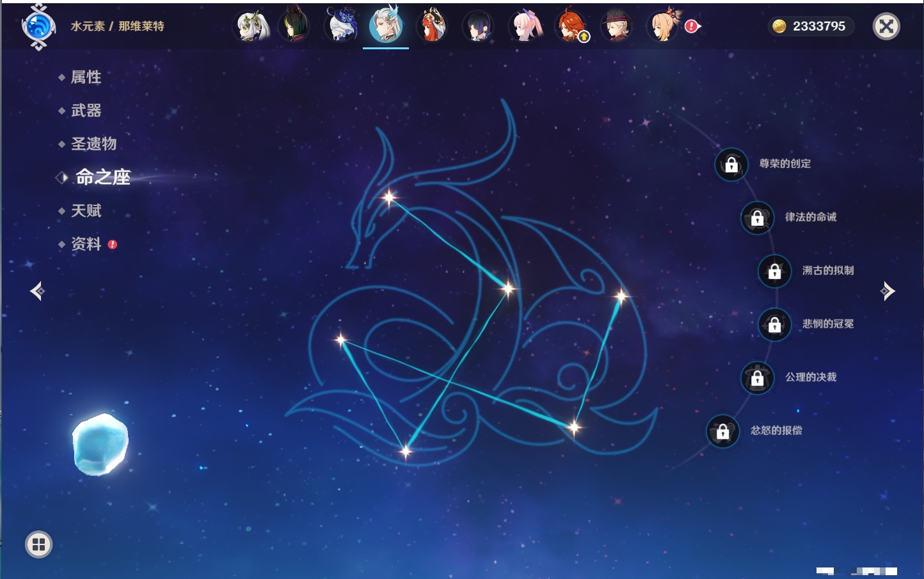Unlock the 忿怒的报偿 constellation node
The image size is (924, 579).
(x=723, y=431)
